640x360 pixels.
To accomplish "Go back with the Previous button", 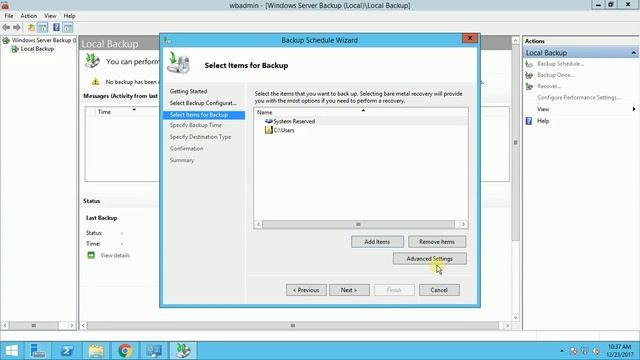I will 306,290.
